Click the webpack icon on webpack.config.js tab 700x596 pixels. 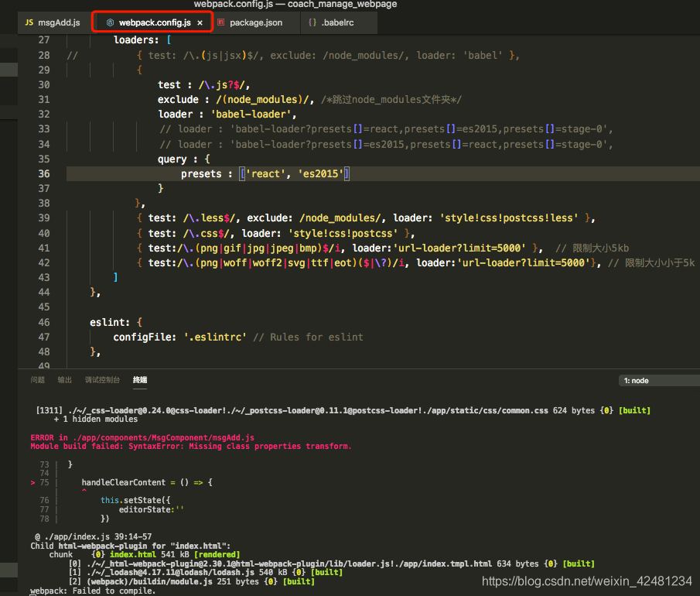[x=108, y=22]
